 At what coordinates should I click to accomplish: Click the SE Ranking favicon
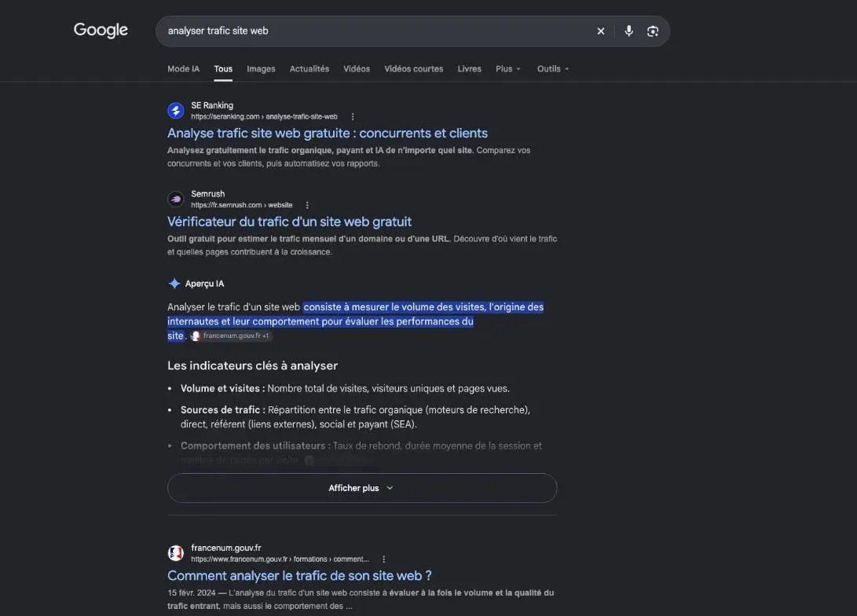(x=175, y=111)
